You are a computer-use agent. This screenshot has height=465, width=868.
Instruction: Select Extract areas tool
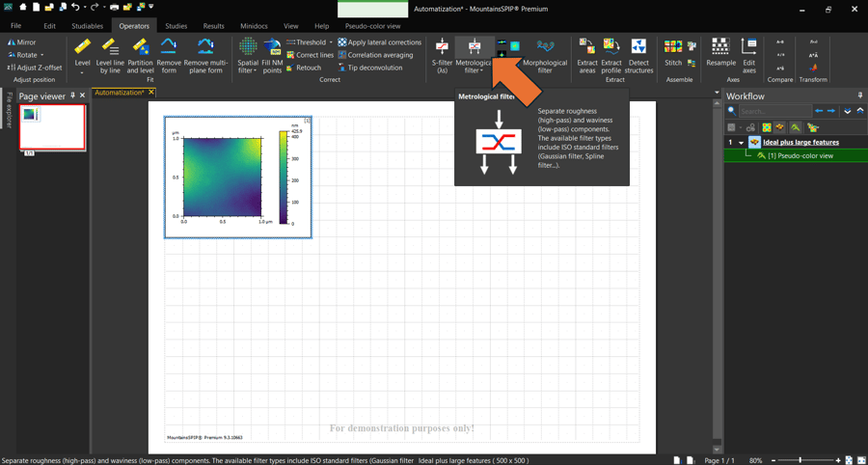(x=586, y=56)
